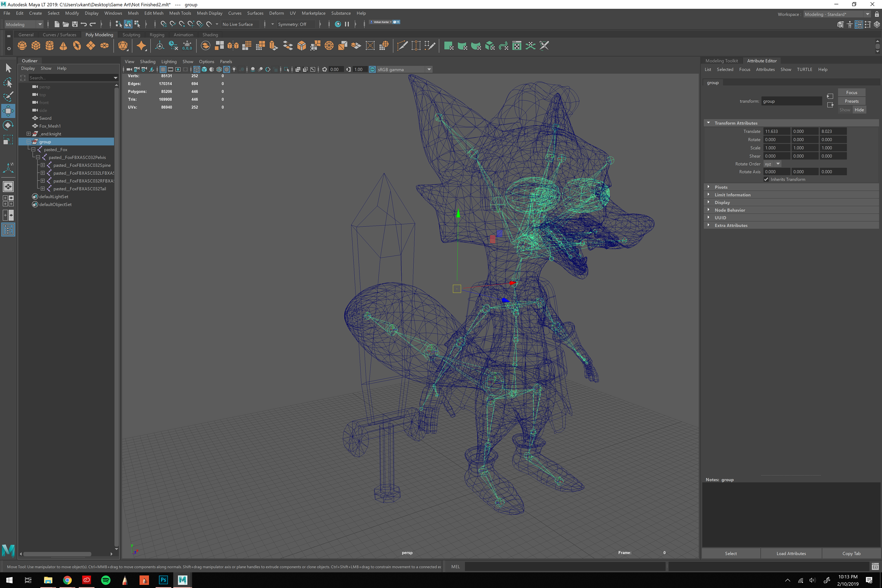This screenshot has height=588, width=882.
Task: Switch to the Modeling Toolkit tab
Action: click(x=721, y=61)
